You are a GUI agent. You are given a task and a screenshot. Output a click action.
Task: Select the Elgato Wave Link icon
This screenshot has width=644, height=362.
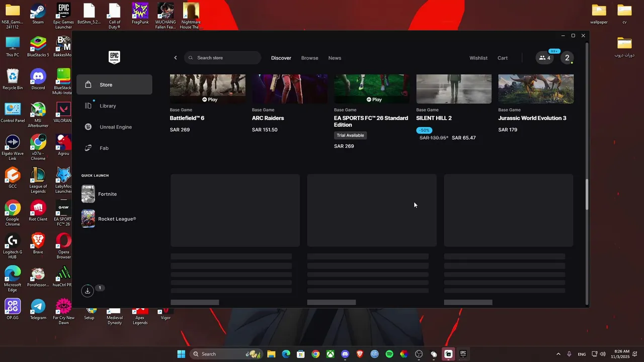pos(13,147)
